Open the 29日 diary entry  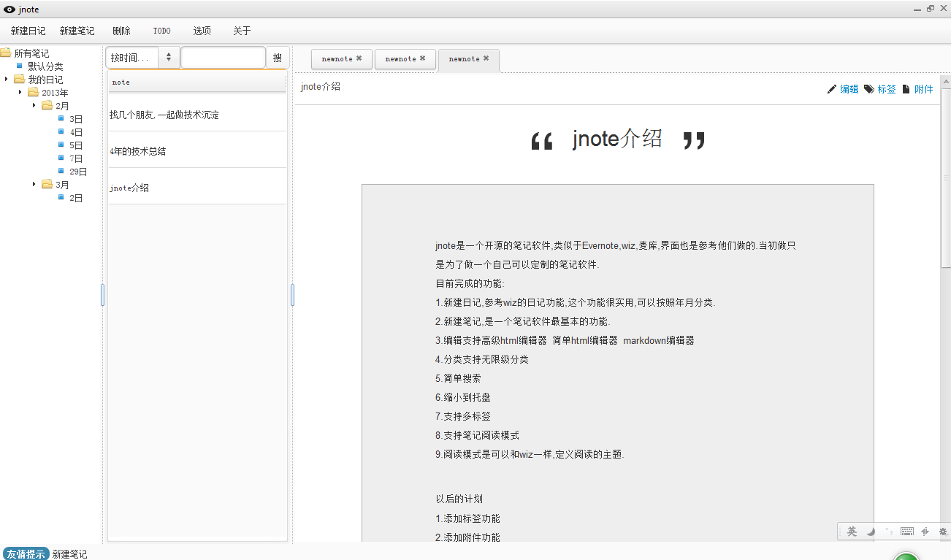78,172
